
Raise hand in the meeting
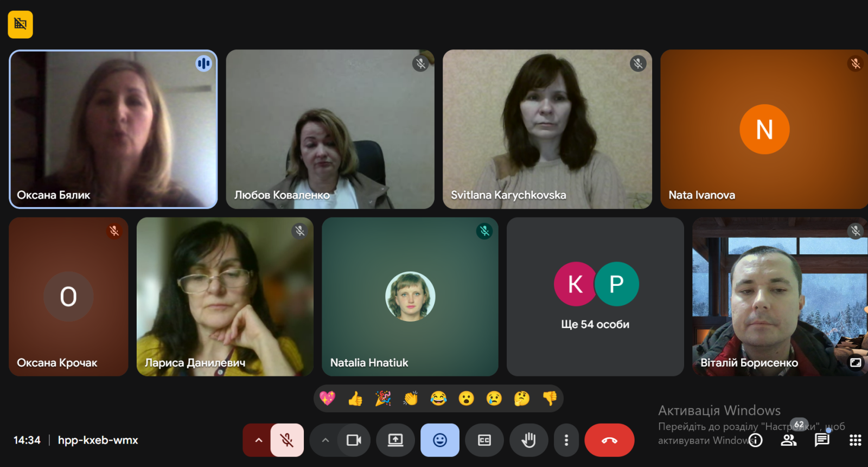pos(528,440)
